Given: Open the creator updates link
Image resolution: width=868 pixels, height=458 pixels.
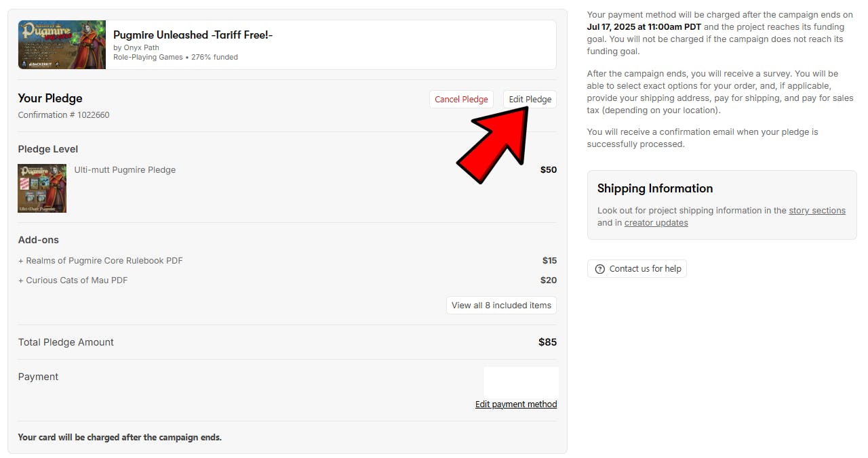Looking at the screenshot, I should 656,223.
